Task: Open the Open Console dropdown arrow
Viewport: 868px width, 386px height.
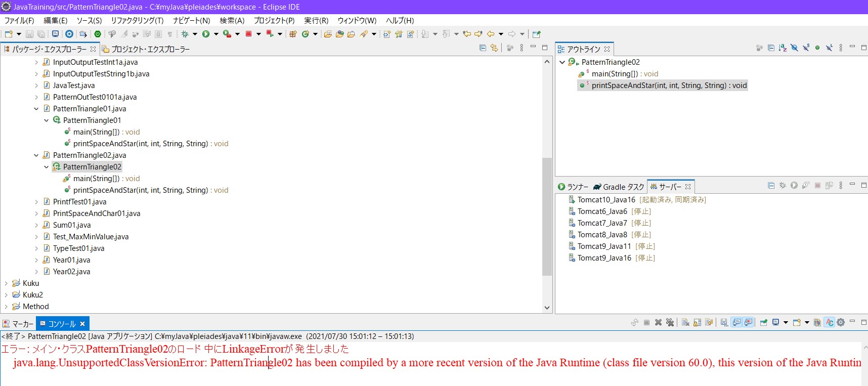Action: (x=807, y=322)
